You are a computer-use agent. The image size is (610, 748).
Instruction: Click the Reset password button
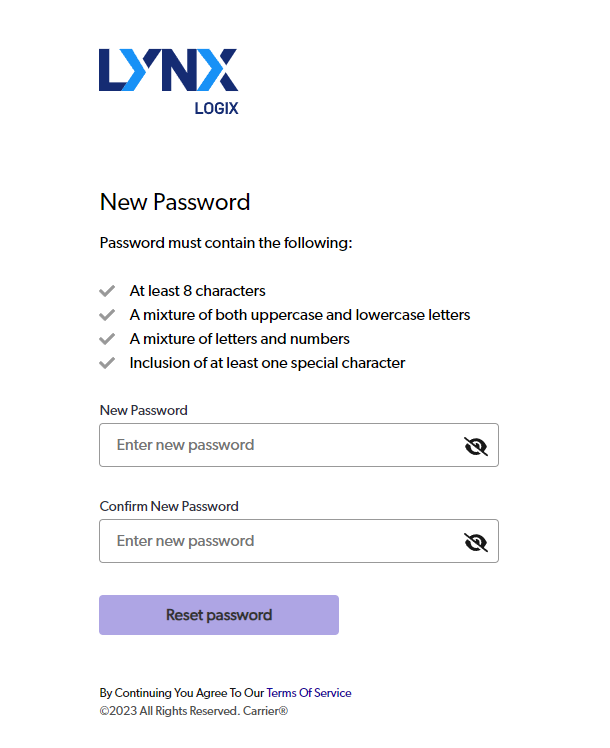(x=219, y=615)
